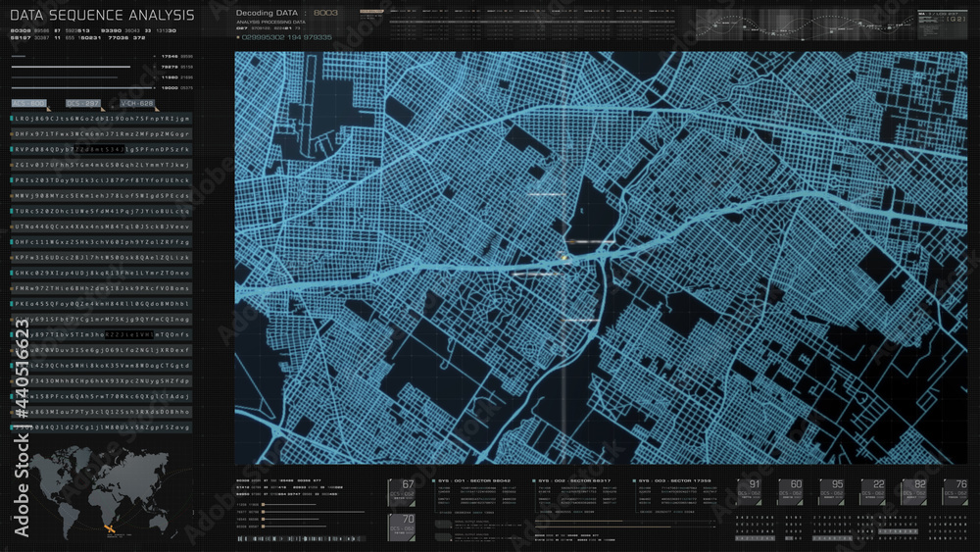Viewport: 980px width, 552px height.
Task: Click the 'PKEa455QFoy0QZe4km' data row
Action: pos(102,304)
